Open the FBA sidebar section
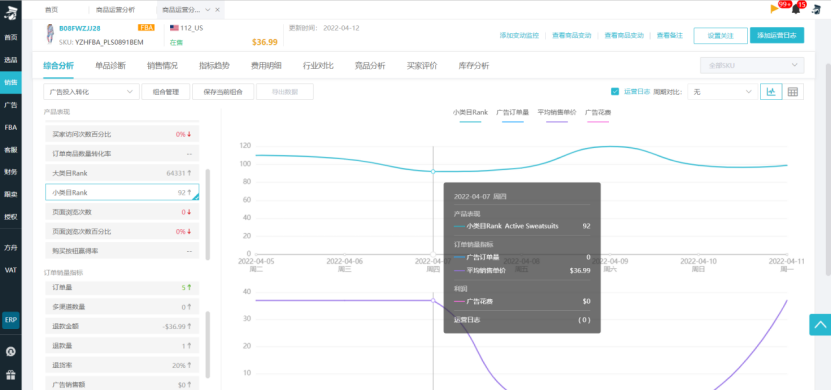The height and width of the screenshot is (391, 831). pos(11,127)
